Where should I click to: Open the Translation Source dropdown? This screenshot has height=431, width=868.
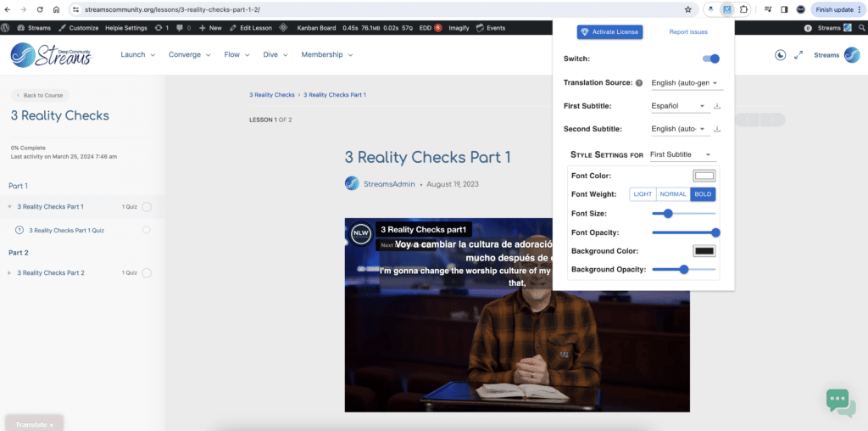pyautogui.click(x=685, y=83)
